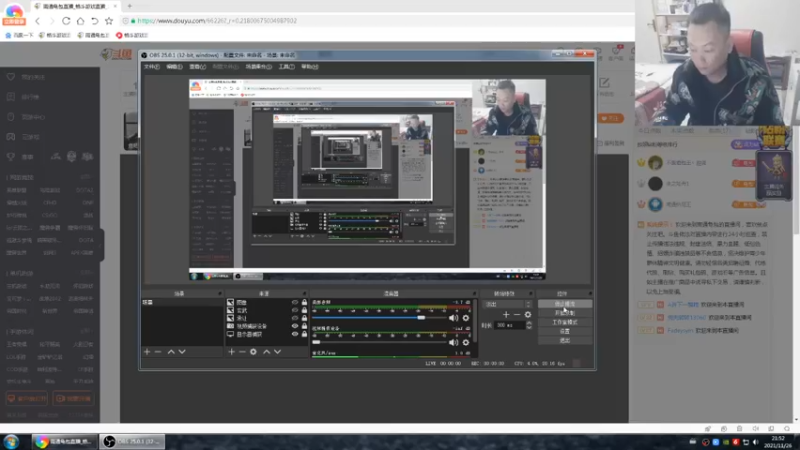
Task: Toggle lock on topmost source row
Action: [x=305, y=303]
